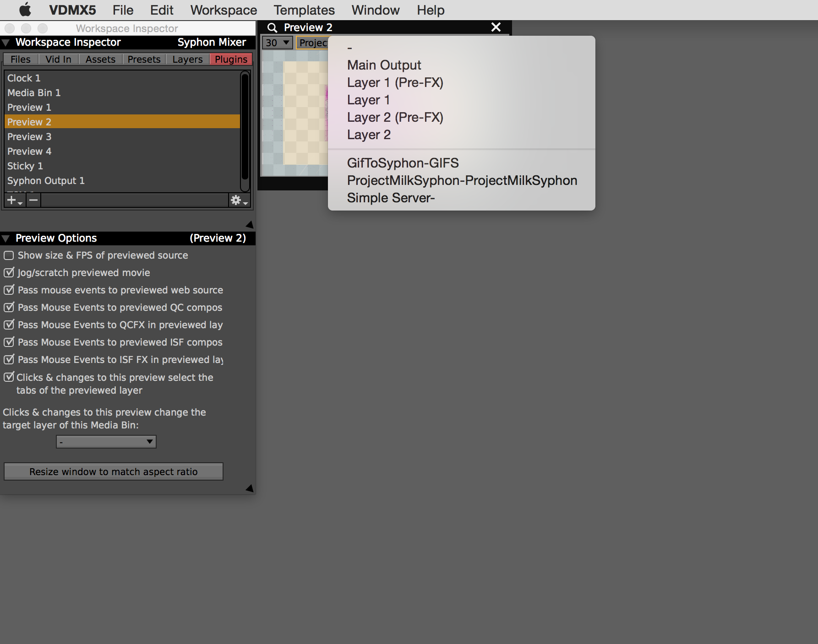Click the magnifier icon in Preview 2 window
Screen dimensions: 818x644
[272, 27]
